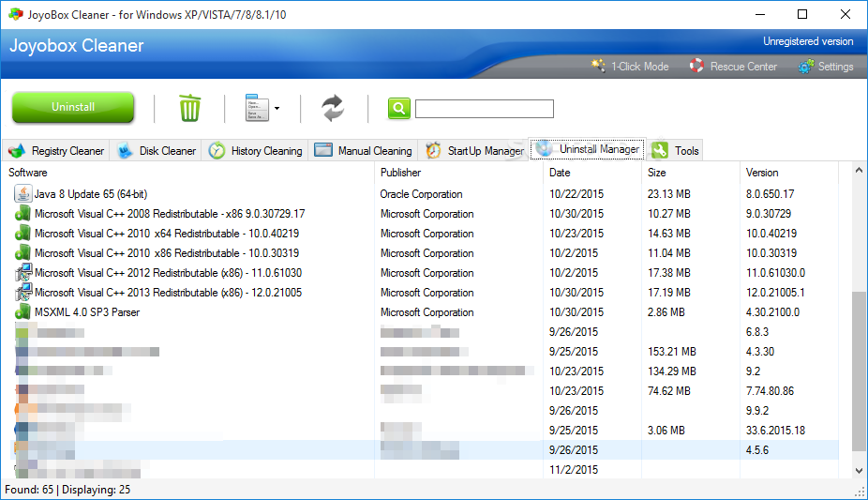Select Java 8 Update 65 (64-bit) entry
This screenshot has width=868, height=500.
(x=91, y=194)
